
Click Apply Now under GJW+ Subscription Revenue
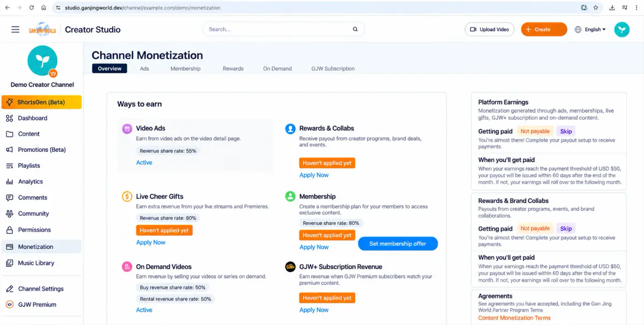click(x=314, y=310)
